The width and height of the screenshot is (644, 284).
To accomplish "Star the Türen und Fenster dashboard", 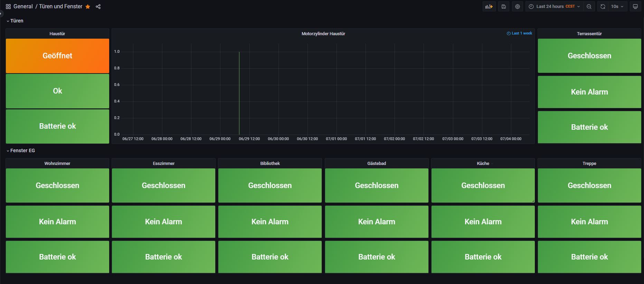I will tap(88, 7).
